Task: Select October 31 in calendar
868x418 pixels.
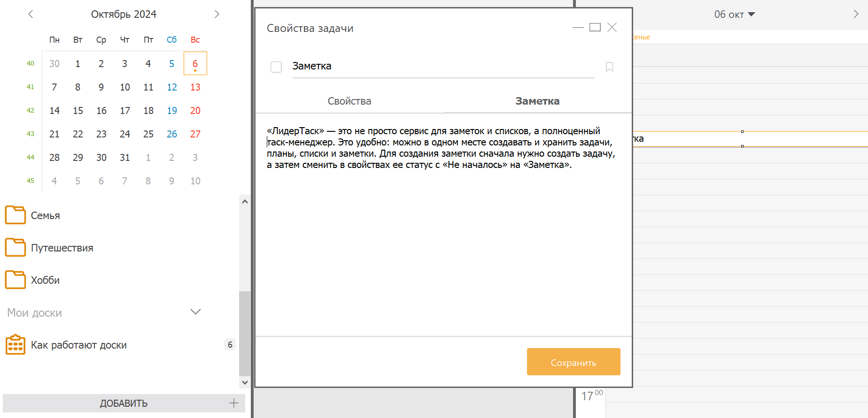Action: click(124, 157)
